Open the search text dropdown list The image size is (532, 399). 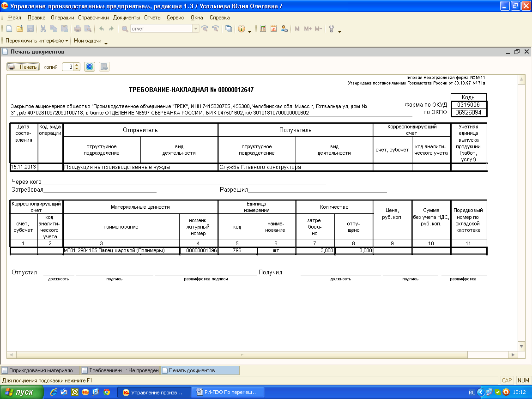[196, 29]
